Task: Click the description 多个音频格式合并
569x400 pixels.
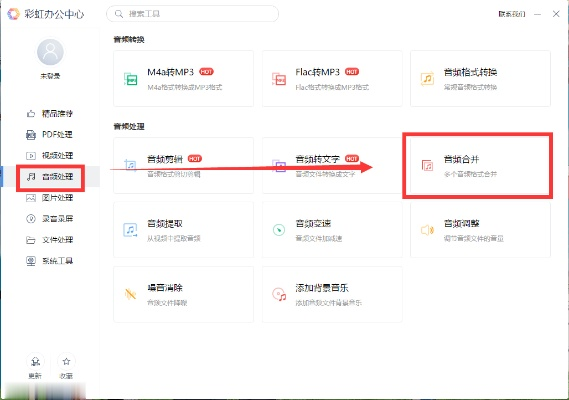Action: click(x=470, y=174)
